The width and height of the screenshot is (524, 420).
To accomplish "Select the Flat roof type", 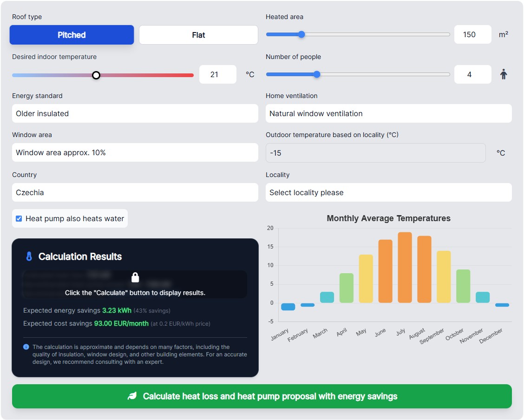I will click(198, 35).
